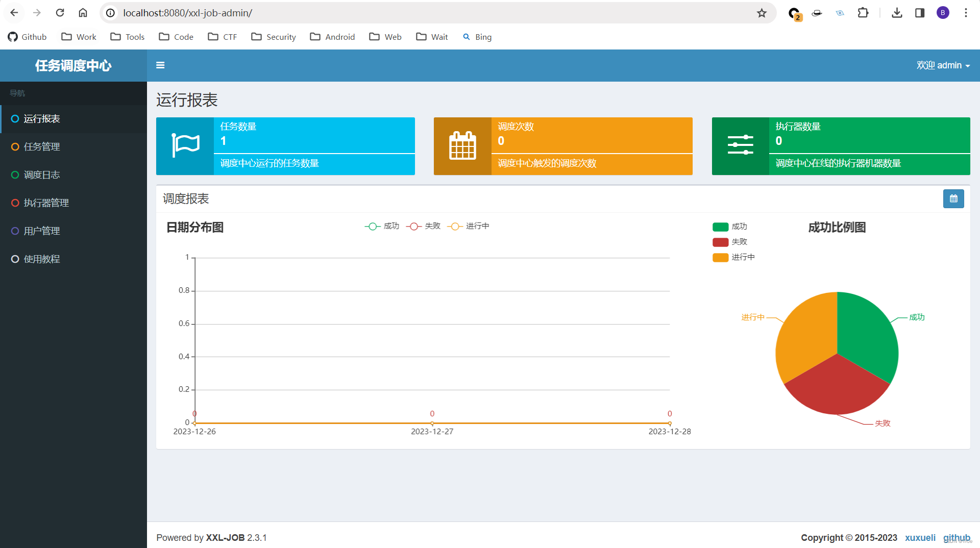The height and width of the screenshot is (548, 980).
Task: Open 使用教程 in the sidebar
Action: coord(73,259)
